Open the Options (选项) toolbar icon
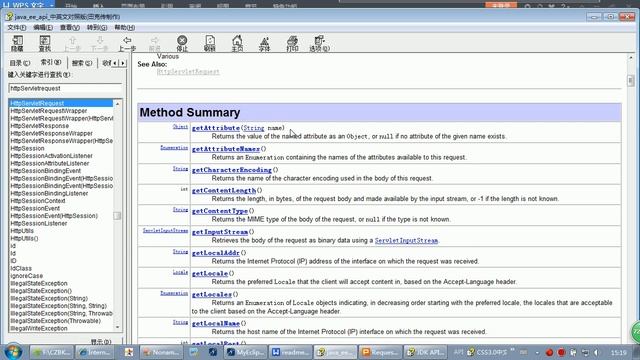This screenshot has width=640, height=360. pyautogui.click(x=320, y=43)
